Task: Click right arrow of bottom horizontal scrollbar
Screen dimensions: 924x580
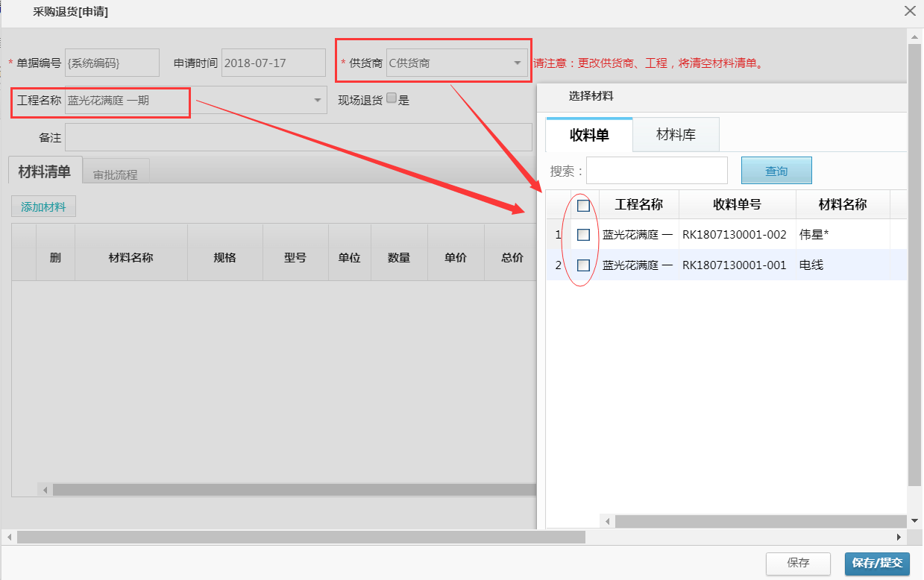Action: [x=899, y=537]
